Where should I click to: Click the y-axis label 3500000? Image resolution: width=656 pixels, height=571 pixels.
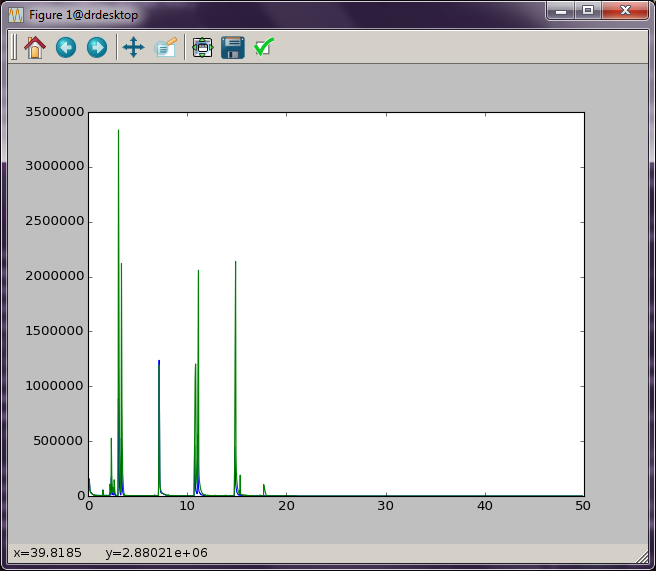click(x=55, y=112)
